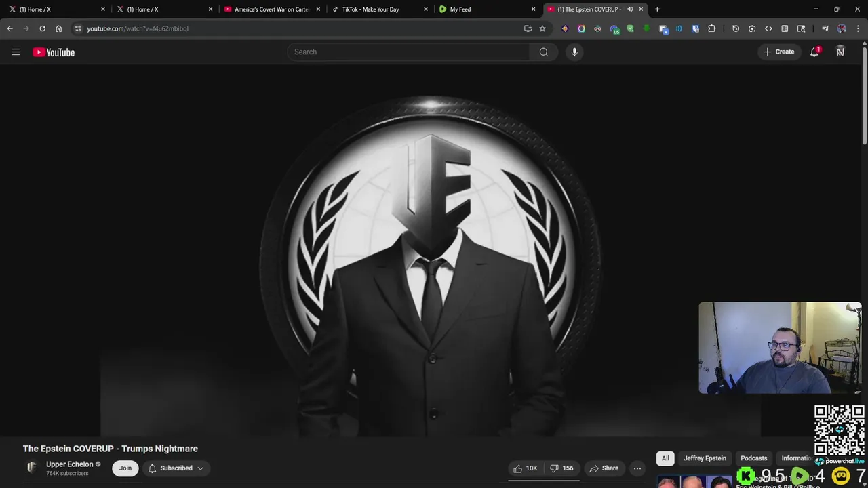Start voice search with the microphone

574,52
